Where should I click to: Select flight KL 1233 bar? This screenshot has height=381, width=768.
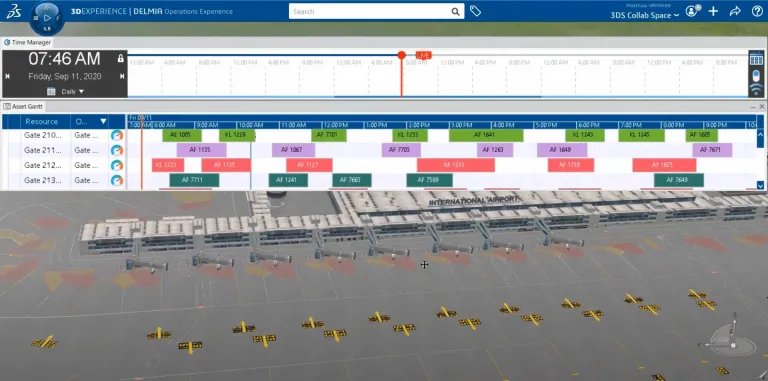tap(410, 135)
